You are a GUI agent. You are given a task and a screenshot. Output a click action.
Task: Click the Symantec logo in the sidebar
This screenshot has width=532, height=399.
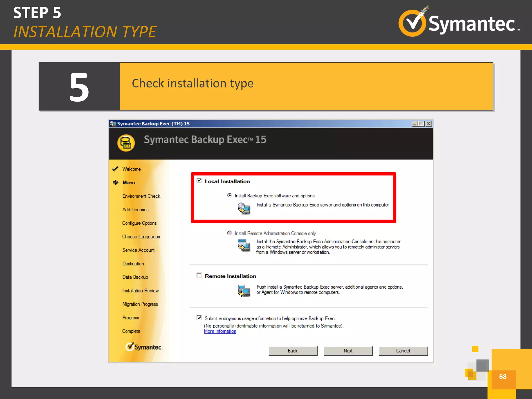click(x=144, y=347)
